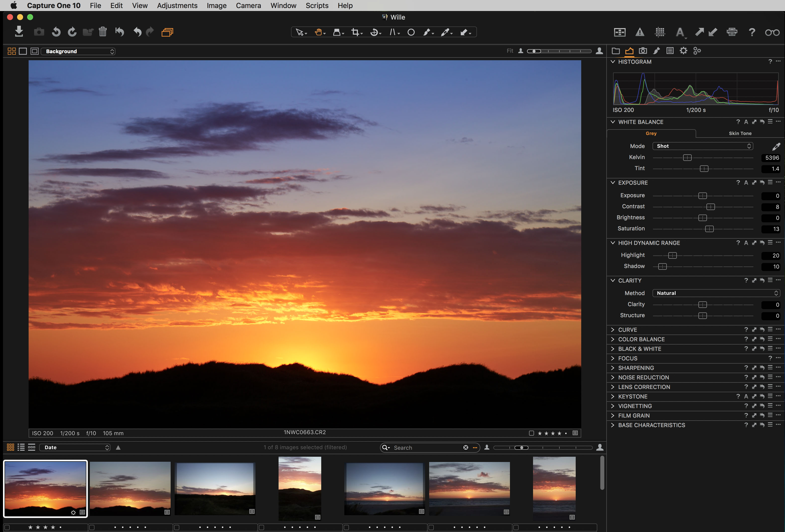Open the Background layer dropdown

coord(78,51)
